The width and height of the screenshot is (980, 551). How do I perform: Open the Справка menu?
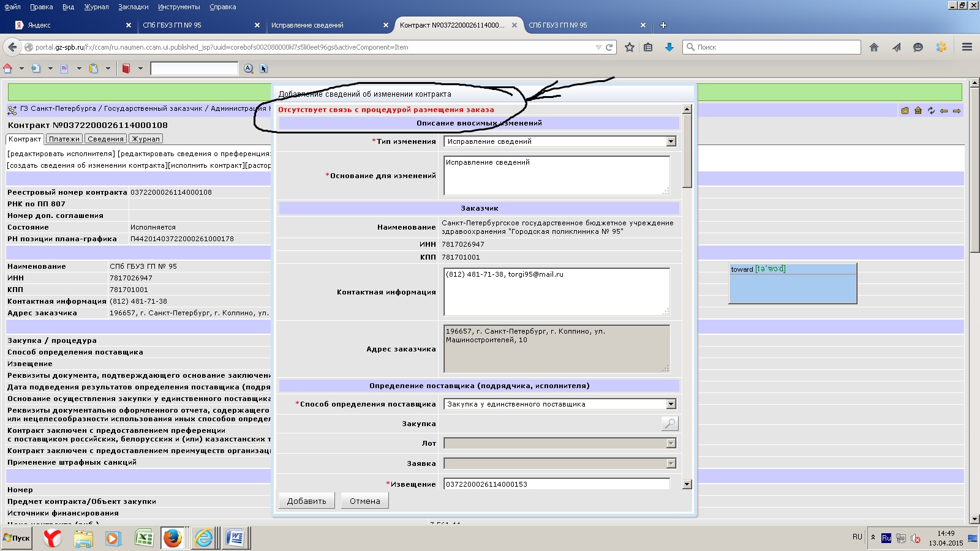222,7
